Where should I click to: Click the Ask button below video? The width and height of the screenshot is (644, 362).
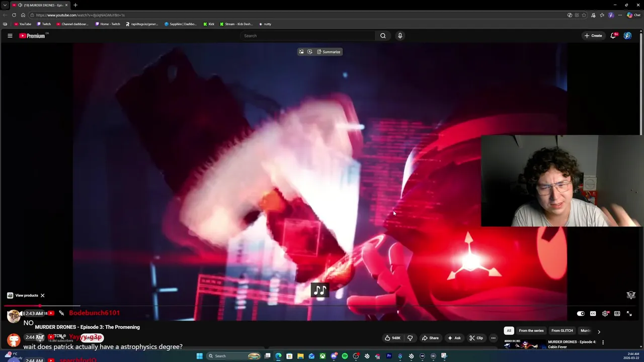pyautogui.click(x=454, y=338)
